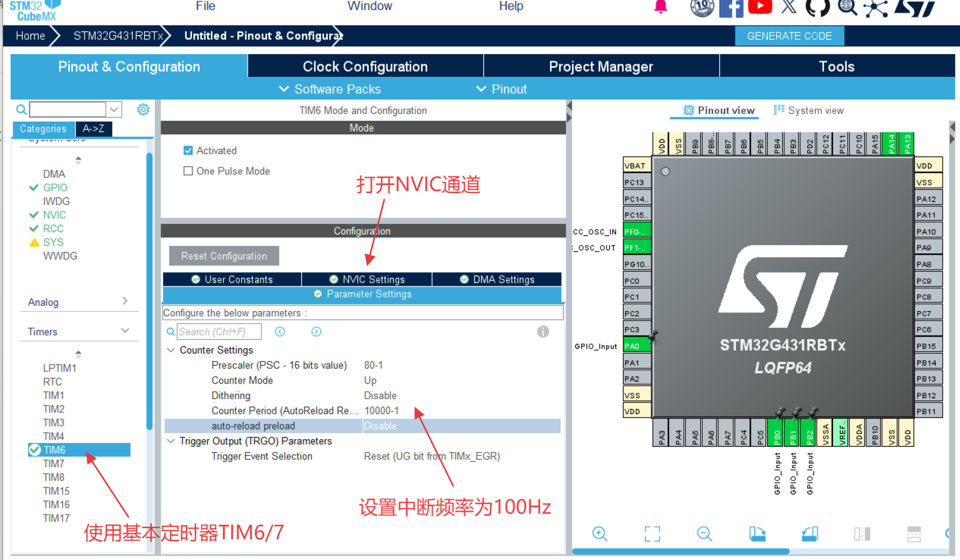Open the Help menu
The width and height of the screenshot is (960, 560).
pyautogui.click(x=511, y=6)
